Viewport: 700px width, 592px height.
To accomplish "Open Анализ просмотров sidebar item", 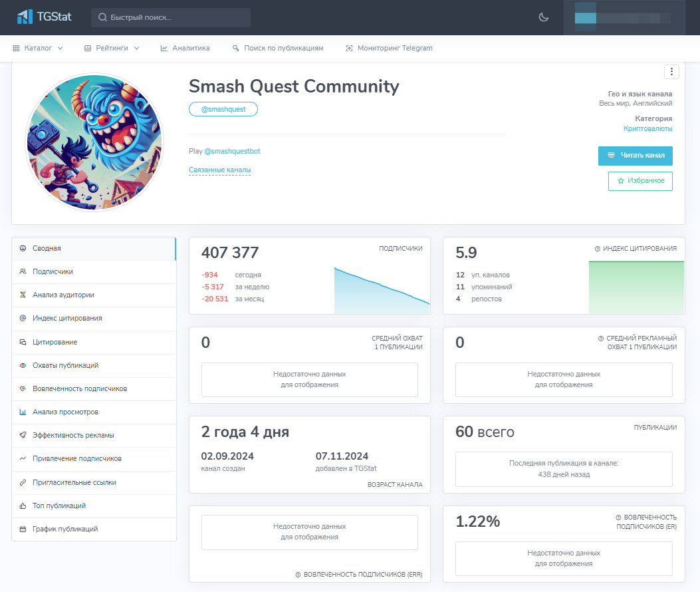I will pyautogui.click(x=94, y=412).
